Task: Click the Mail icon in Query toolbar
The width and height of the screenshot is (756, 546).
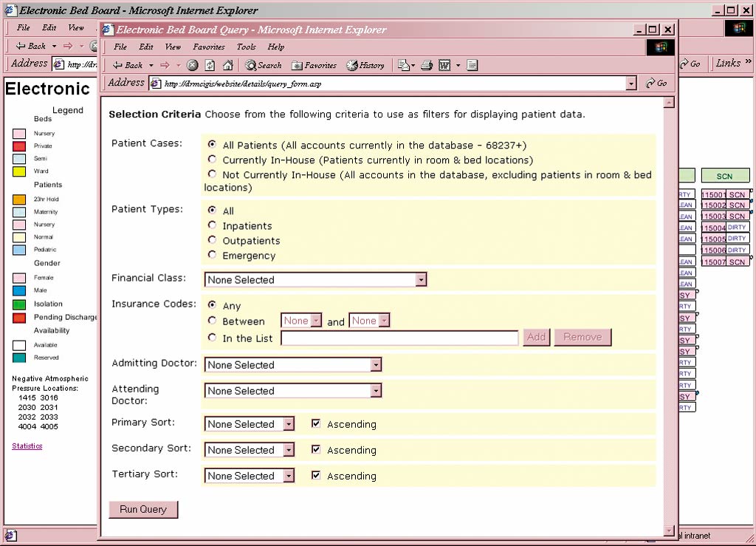Action: [404, 65]
